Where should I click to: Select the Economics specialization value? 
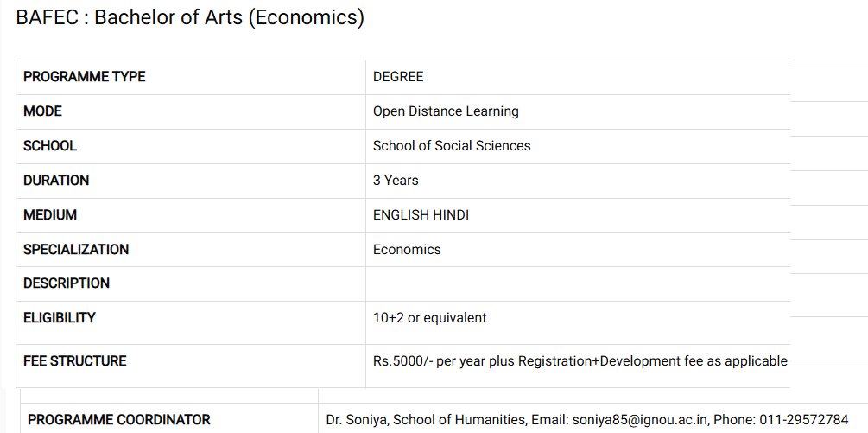(407, 250)
